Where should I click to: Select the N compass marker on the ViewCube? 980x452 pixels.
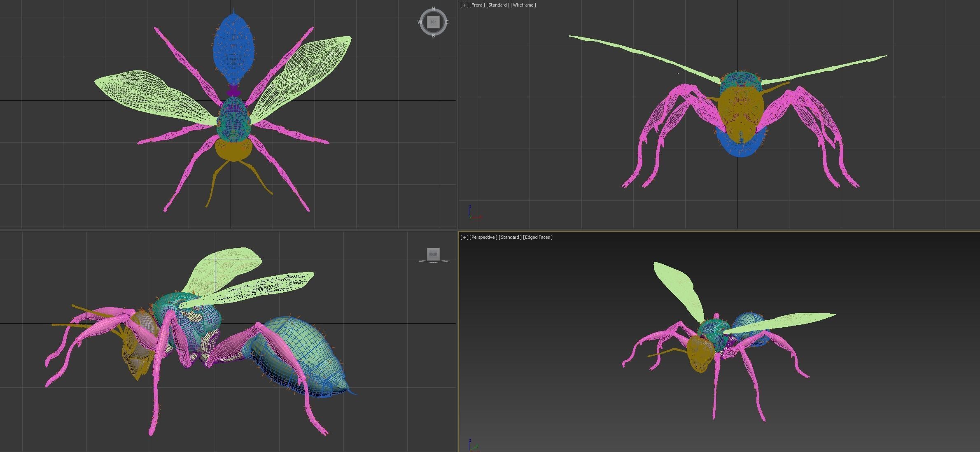[433, 8]
